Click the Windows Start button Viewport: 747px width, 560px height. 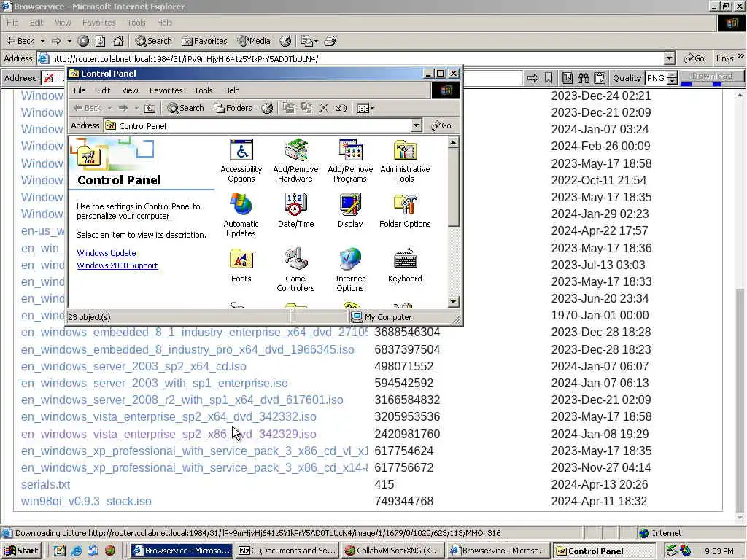pyautogui.click(x=21, y=551)
